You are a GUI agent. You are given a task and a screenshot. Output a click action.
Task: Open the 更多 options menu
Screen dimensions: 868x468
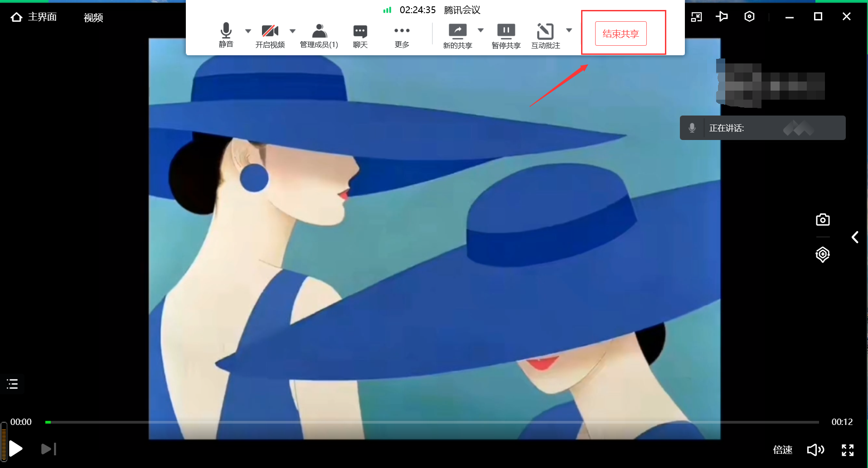tap(402, 36)
